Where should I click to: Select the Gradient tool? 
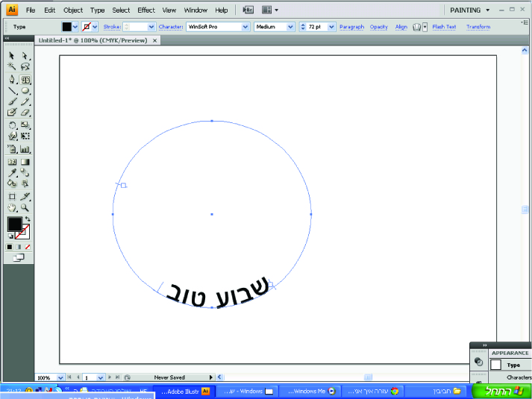click(25, 162)
